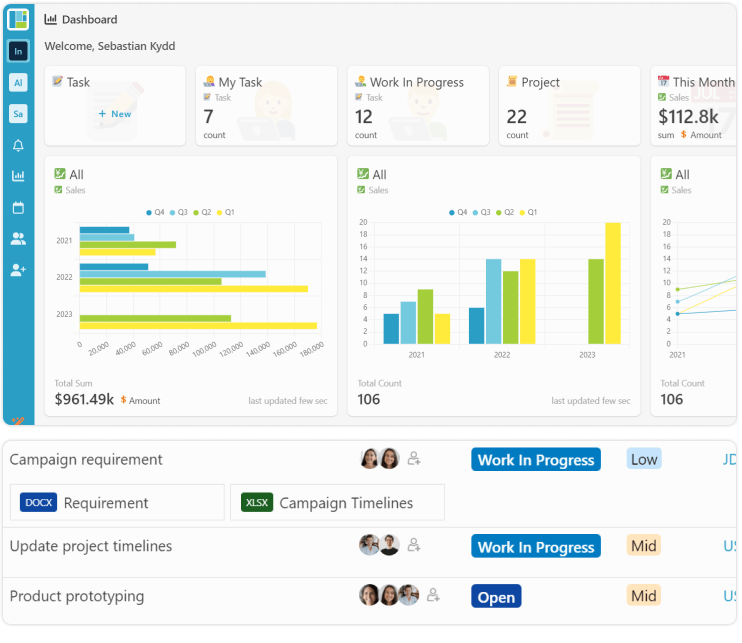Open the chart reports icon in the sidebar
The height and width of the screenshot is (643, 742).
18,176
